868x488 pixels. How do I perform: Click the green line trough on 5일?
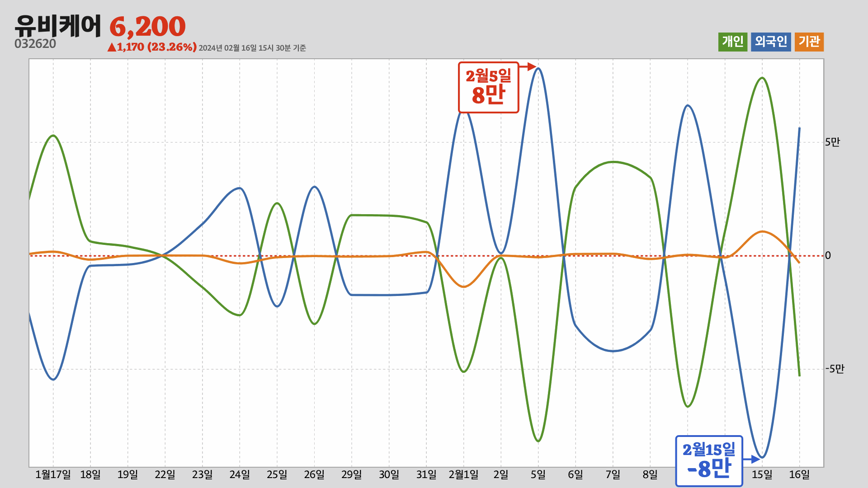538,441
